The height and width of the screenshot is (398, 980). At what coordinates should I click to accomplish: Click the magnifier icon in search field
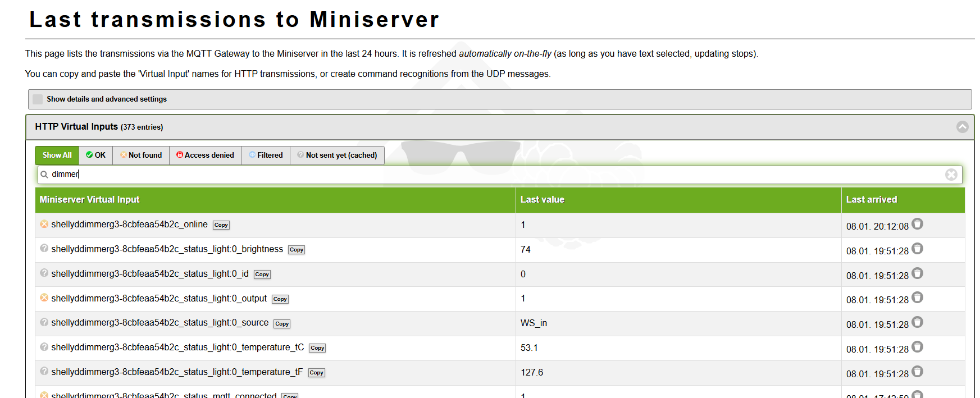click(44, 175)
